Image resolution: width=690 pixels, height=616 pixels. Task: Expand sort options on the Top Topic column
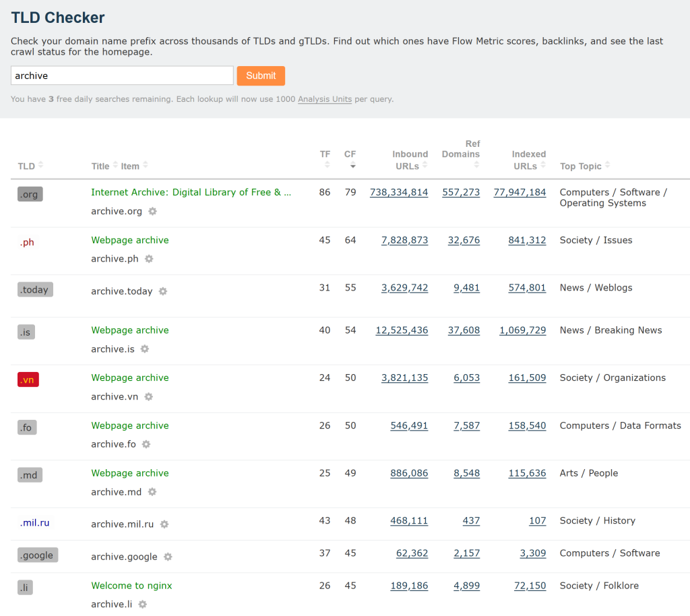click(x=607, y=166)
